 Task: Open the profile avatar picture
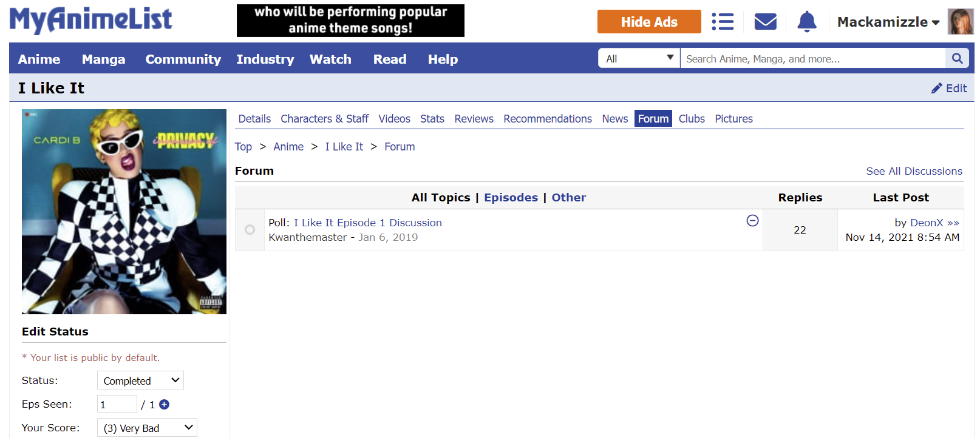[x=961, y=22]
